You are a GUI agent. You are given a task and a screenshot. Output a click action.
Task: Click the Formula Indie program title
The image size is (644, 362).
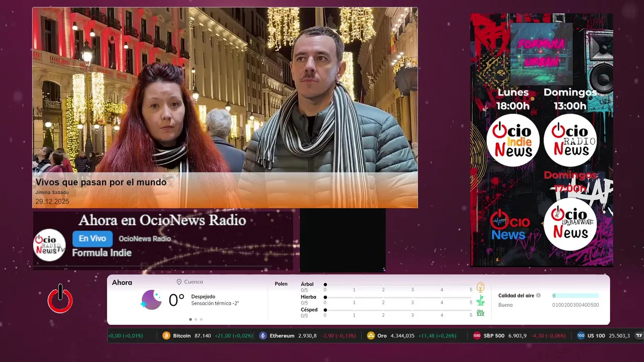point(102,253)
